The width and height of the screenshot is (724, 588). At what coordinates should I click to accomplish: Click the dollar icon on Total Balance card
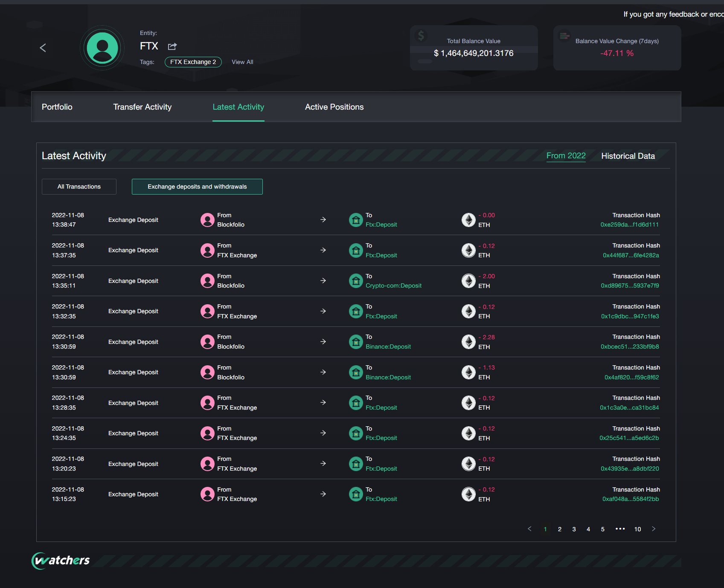coord(422,36)
